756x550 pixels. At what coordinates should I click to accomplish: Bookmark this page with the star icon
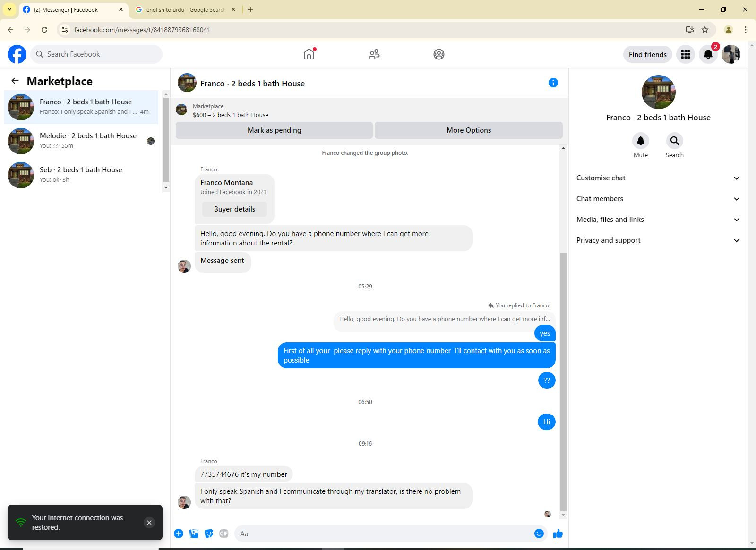tap(705, 30)
